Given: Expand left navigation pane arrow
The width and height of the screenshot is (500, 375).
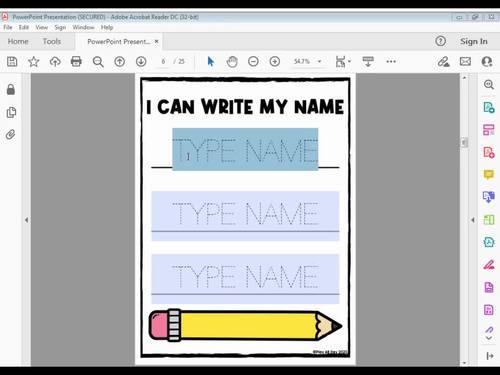Looking at the screenshot, I should [x=26, y=220].
